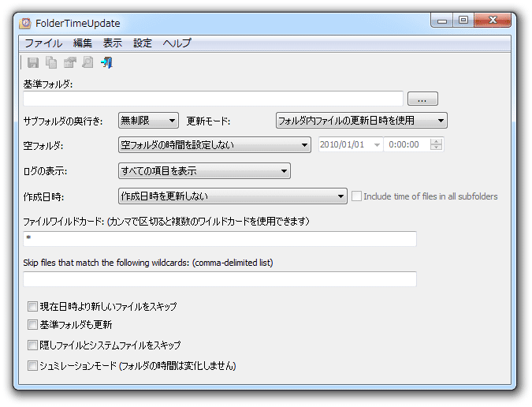Open the ファイル menu
The image size is (532, 407).
[43, 43]
